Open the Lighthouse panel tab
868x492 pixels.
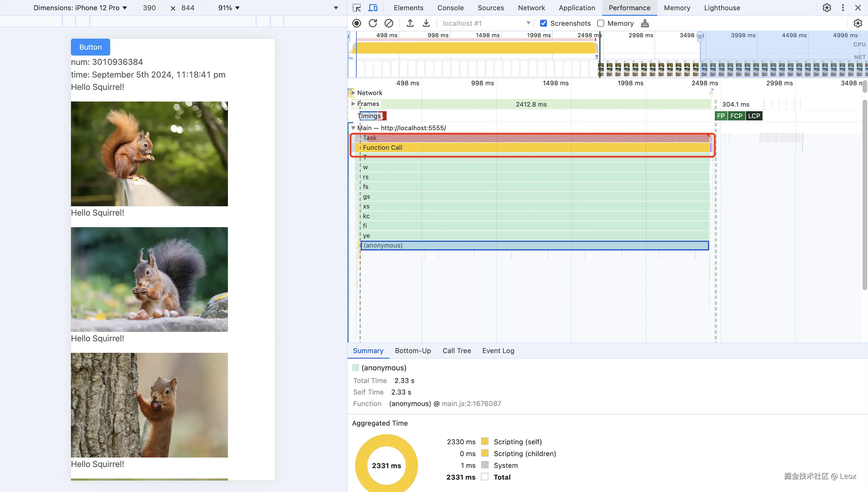click(722, 8)
